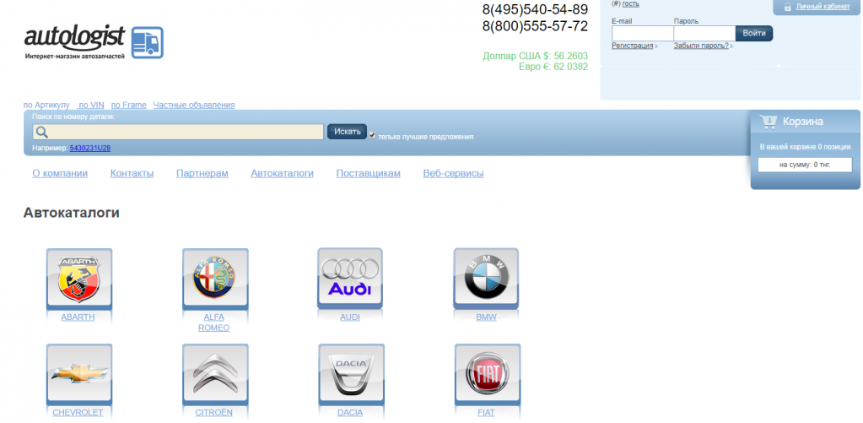Open the Поставщикам menu item
This screenshot has height=423, width=863.
click(368, 173)
